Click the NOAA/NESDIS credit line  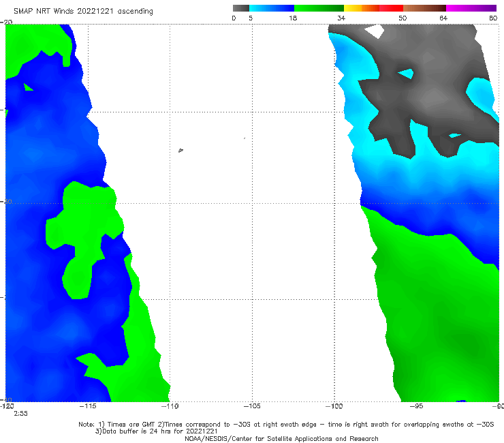(281, 439)
